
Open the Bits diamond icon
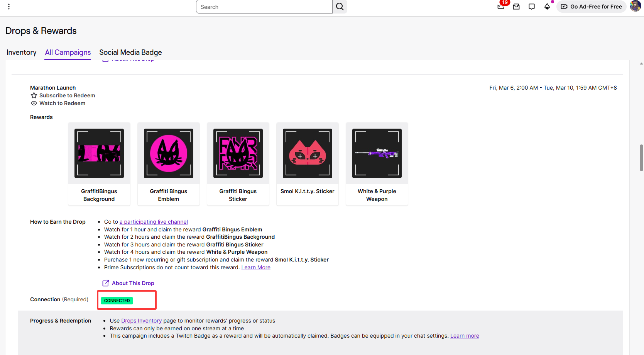coord(547,7)
